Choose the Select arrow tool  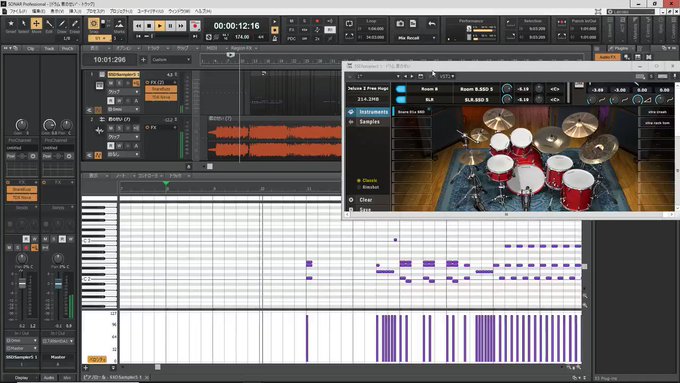(x=23, y=23)
